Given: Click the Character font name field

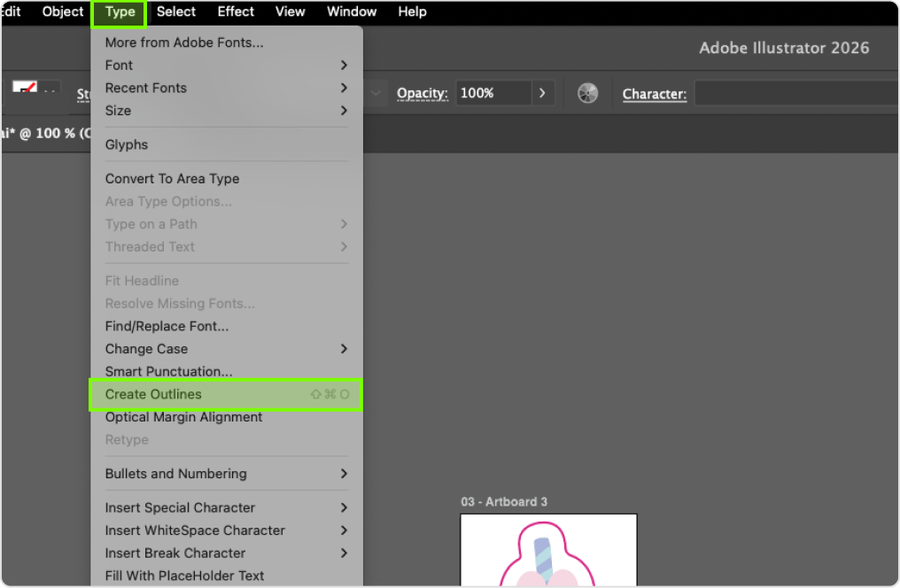Looking at the screenshot, I should pos(795,93).
